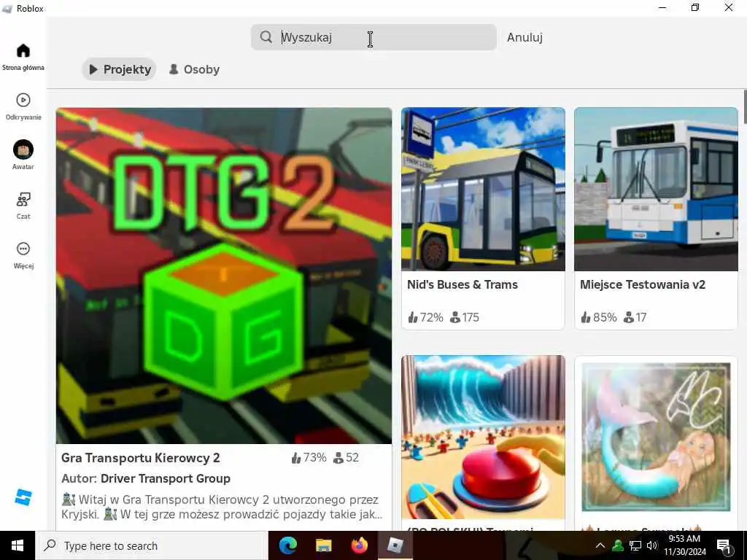Click the Witaj w Gra Transportu description text

click(222, 507)
